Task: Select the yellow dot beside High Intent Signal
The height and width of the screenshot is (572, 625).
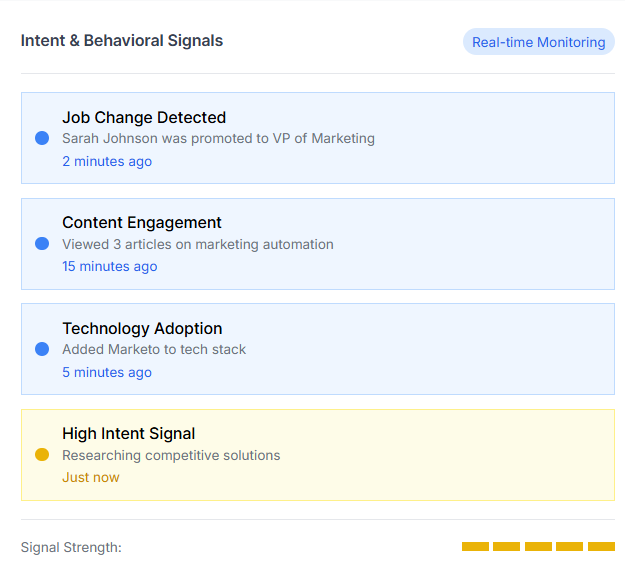Action: point(42,454)
